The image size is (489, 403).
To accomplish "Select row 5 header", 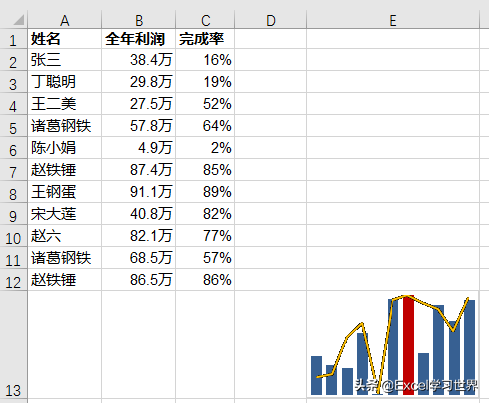I will click(13, 127).
